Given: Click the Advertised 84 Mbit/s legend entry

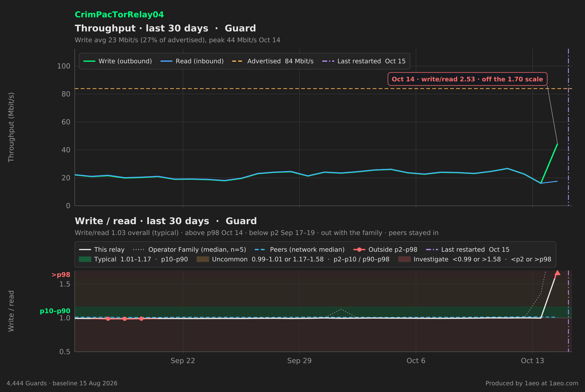Looking at the screenshot, I should [x=273, y=61].
